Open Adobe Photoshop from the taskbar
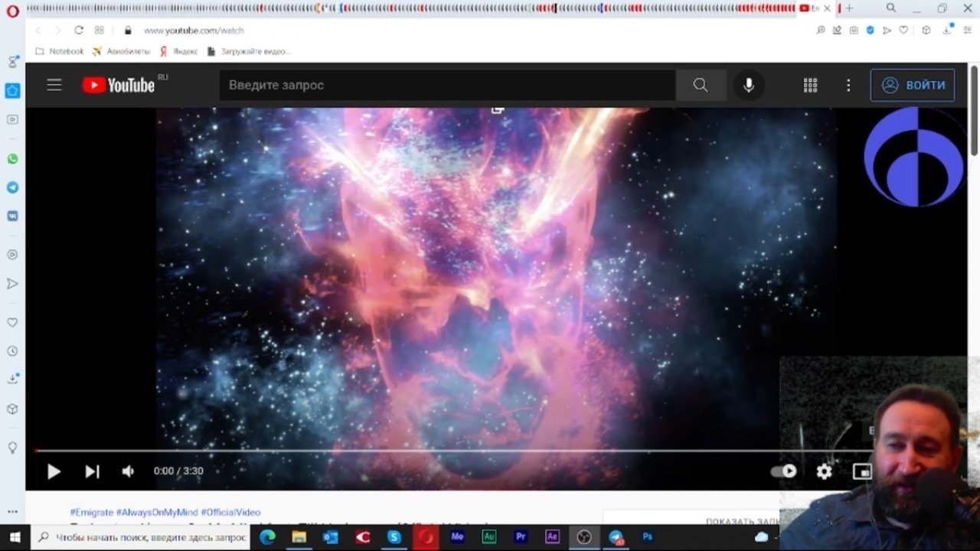The width and height of the screenshot is (980, 551). tap(648, 537)
